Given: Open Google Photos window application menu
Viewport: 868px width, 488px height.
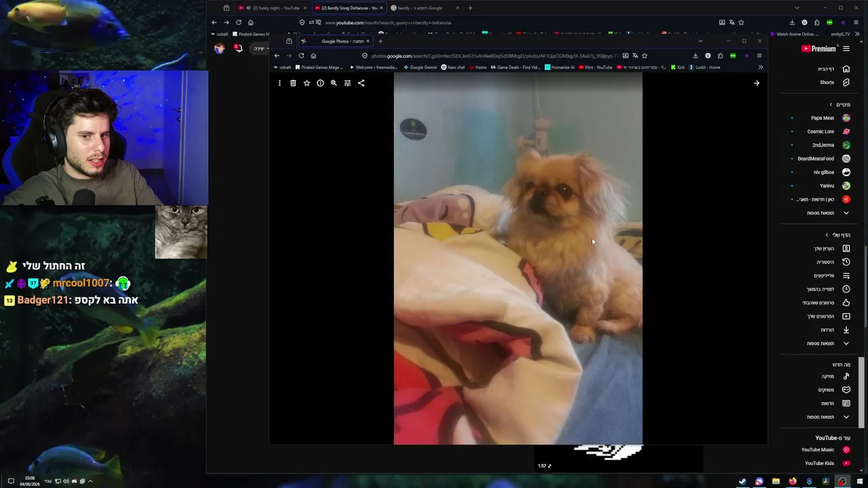Looking at the screenshot, I should (x=759, y=56).
